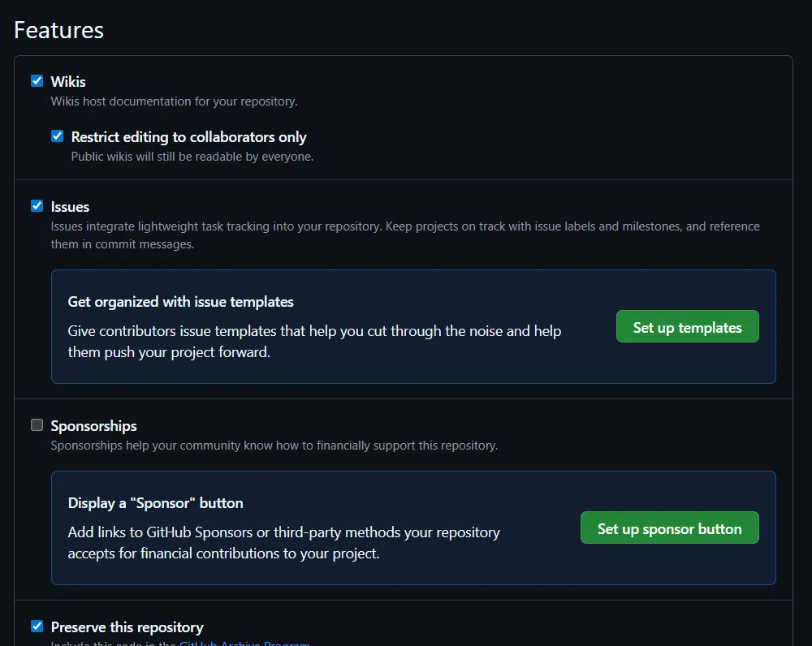Click the Set up sponsor button

click(669, 528)
